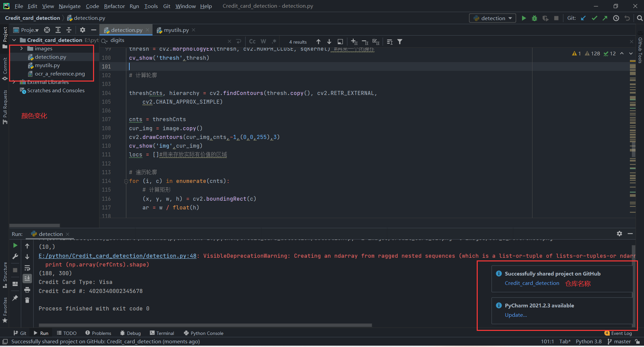Image resolution: width=644 pixels, height=347 pixels.
Task: Open the detection run configuration dropdown
Action: pos(511,18)
